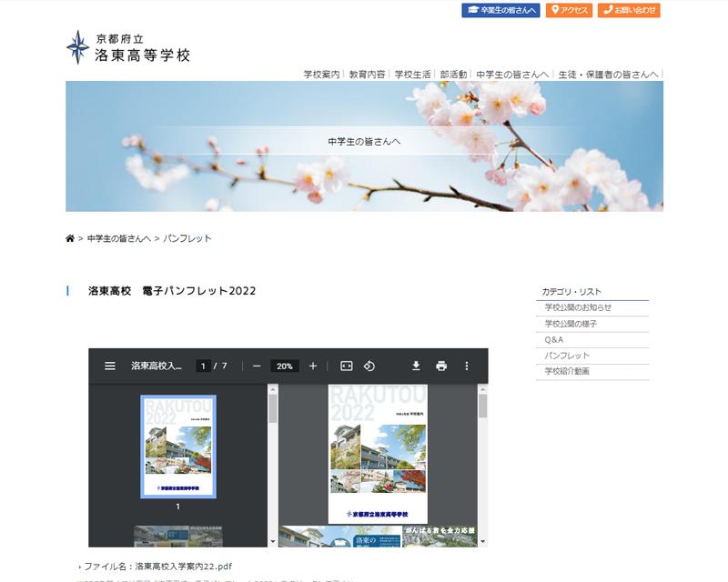Select Q&A in the category list
728x582 pixels.
pyautogui.click(x=554, y=339)
